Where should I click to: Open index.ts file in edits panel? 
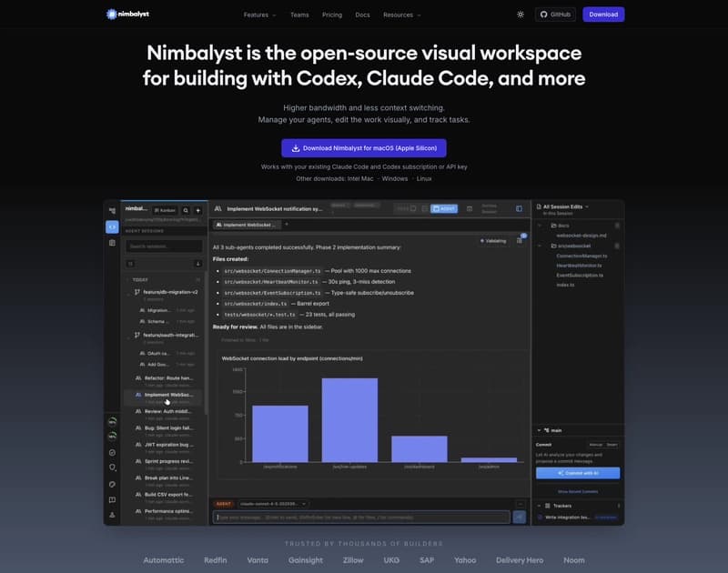point(565,285)
